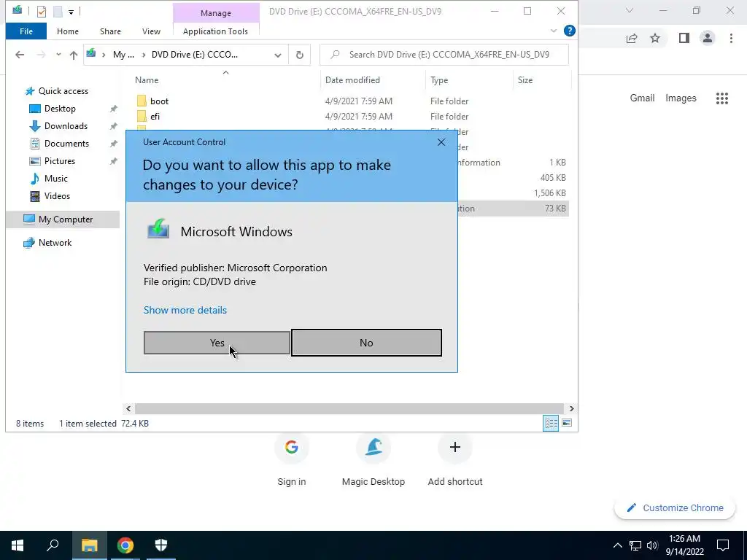
Task: Open Show more details link
Action: click(185, 310)
